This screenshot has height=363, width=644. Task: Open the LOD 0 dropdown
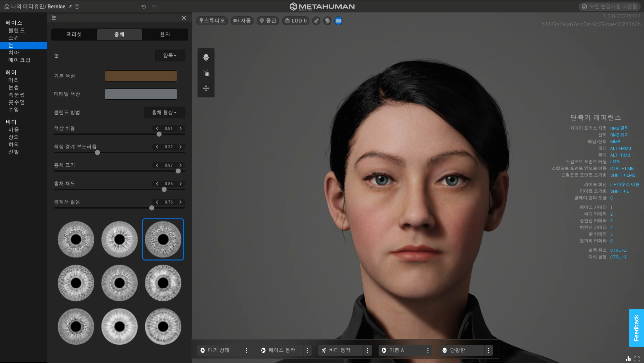296,21
